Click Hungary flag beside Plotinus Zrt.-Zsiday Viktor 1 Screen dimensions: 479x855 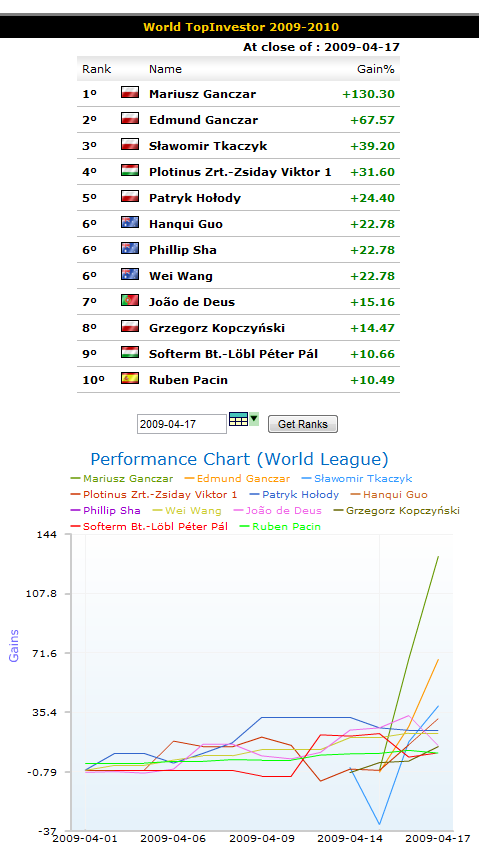click(x=130, y=170)
